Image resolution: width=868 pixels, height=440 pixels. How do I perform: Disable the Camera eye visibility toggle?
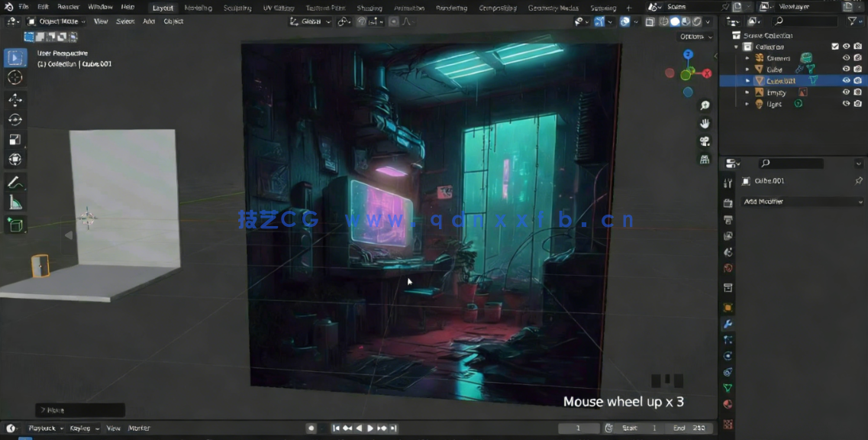click(846, 57)
